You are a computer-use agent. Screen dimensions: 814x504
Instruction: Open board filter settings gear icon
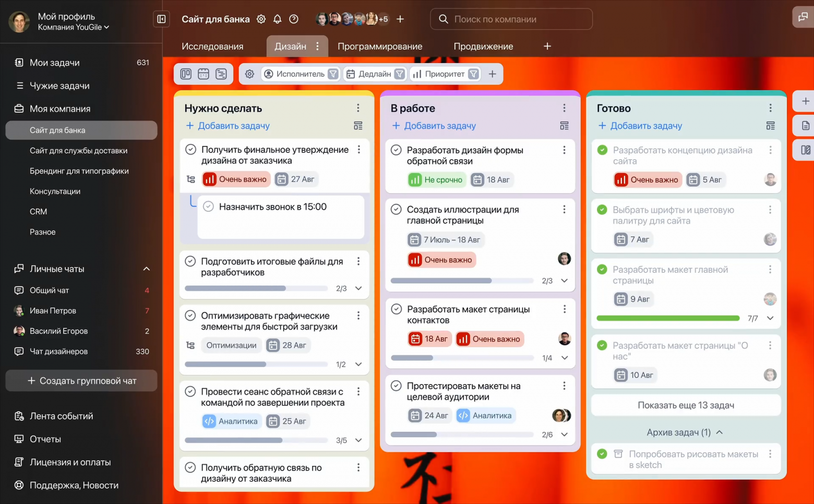coord(249,74)
